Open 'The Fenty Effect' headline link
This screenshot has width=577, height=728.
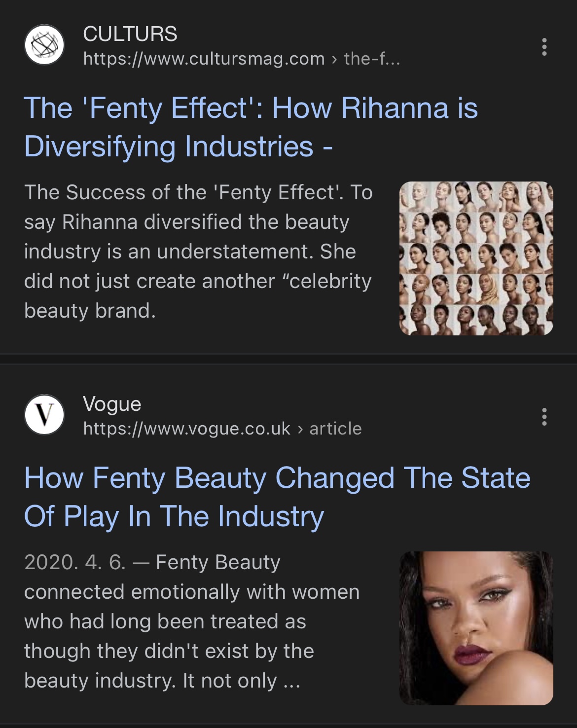pyautogui.click(x=251, y=108)
